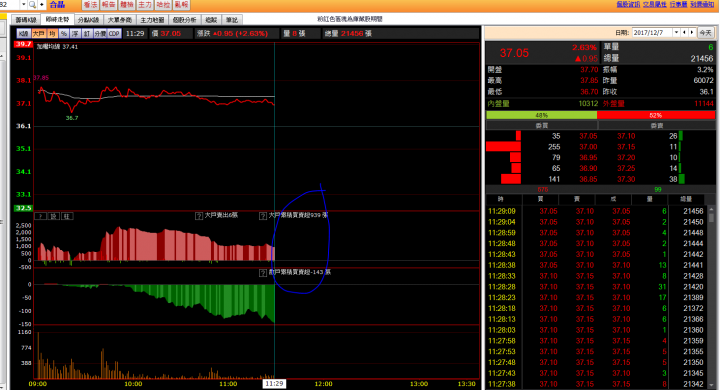Click the 主力 button
The width and height of the screenshot is (720, 390).
coord(145,5)
